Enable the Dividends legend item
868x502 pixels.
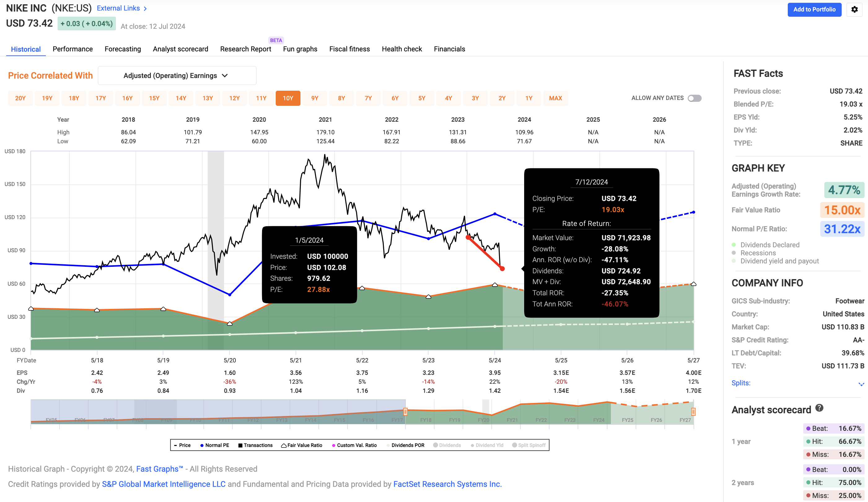(447, 445)
